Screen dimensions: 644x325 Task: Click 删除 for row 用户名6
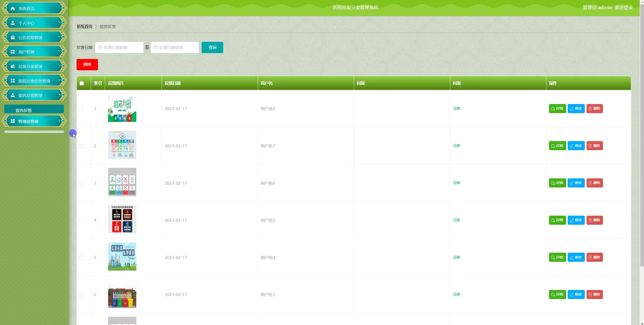tap(595, 183)
